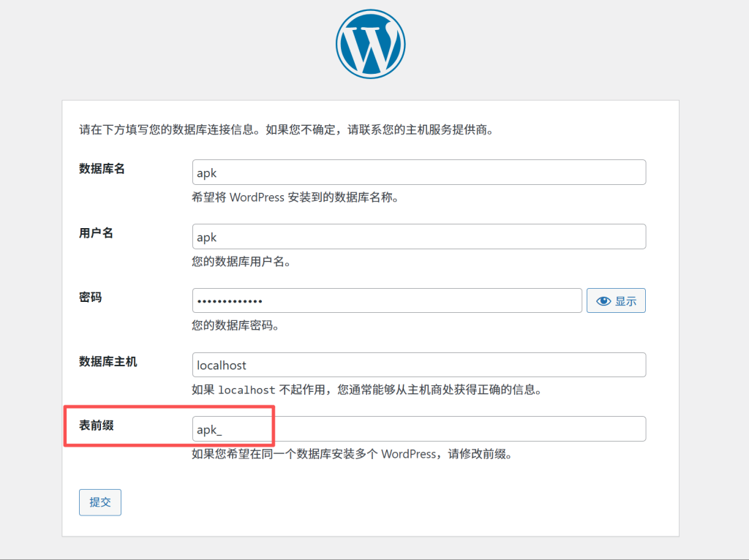Click the 数据库名 input field
The width and height of the screenshot is (749, 560).
418,173
